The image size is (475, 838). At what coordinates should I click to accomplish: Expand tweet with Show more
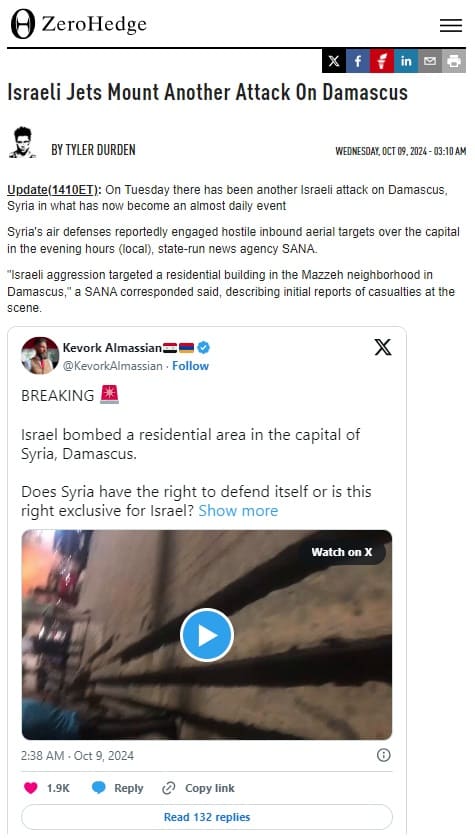pyautogui.click(x=238, y=511)
